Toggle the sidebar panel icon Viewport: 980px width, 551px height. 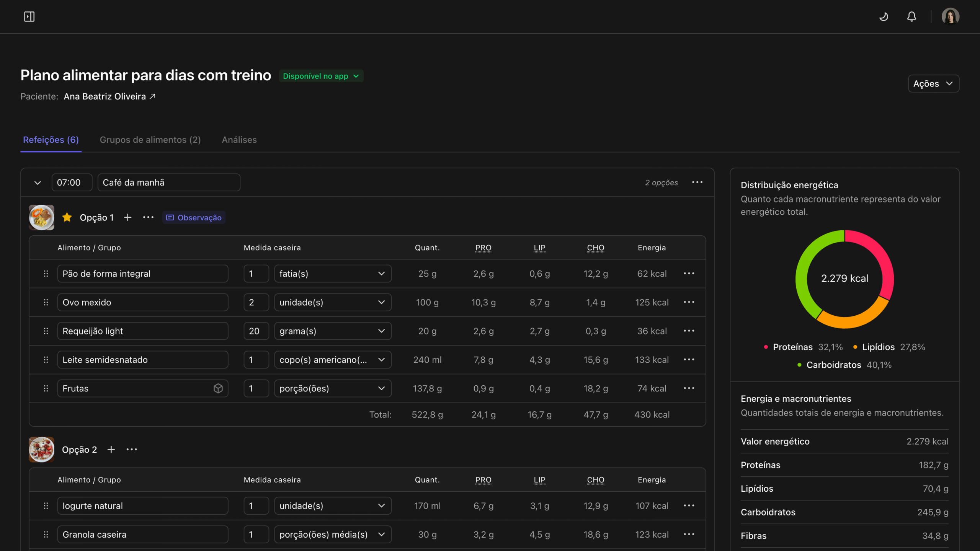(x=29, y=16)
